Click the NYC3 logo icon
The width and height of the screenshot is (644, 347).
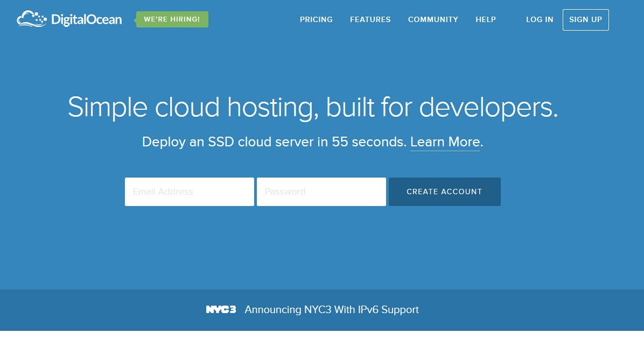tap(221, 310)
